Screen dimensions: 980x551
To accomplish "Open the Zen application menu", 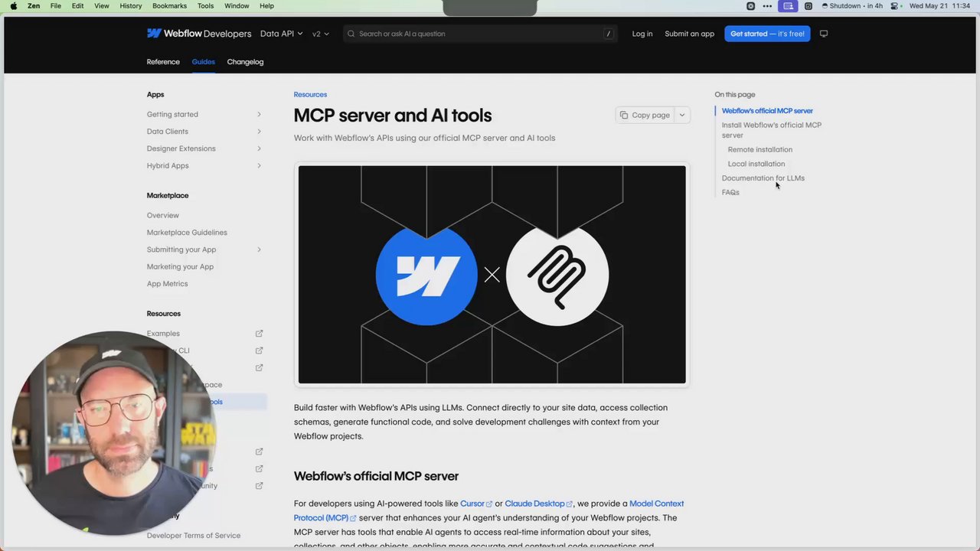I will point(34,5).
